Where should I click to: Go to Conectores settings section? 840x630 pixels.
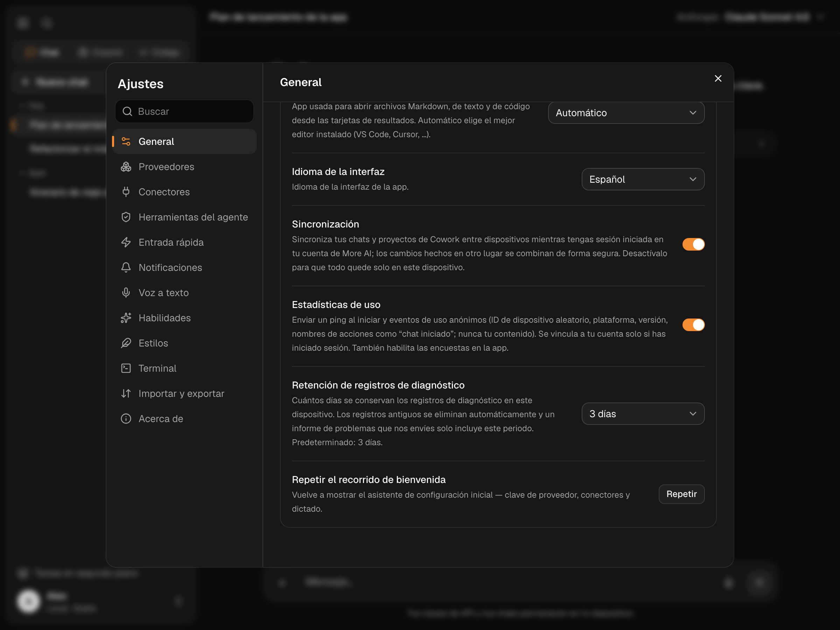[184, 192]
